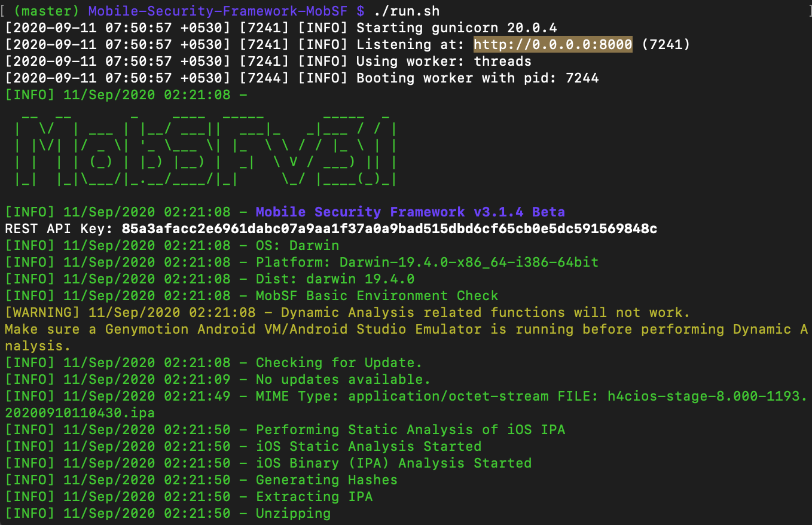
Task: Click the Mobile-Security-Framework-MobSF directory name in prompt
Action: tap(218, 11)
